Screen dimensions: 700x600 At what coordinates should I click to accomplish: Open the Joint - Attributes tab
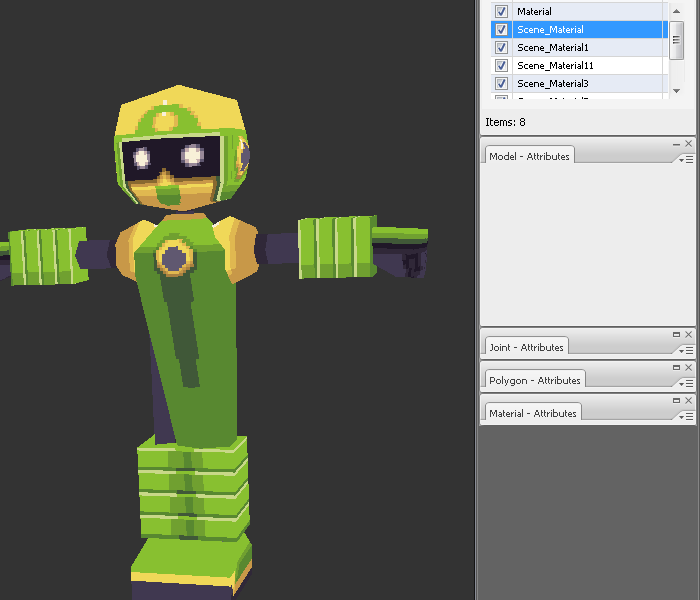click(x=526, y=347)
